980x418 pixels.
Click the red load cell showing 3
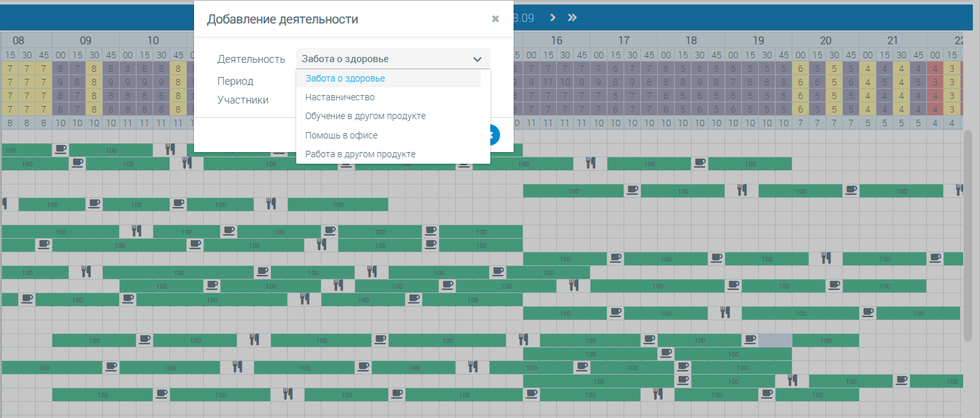935,82
